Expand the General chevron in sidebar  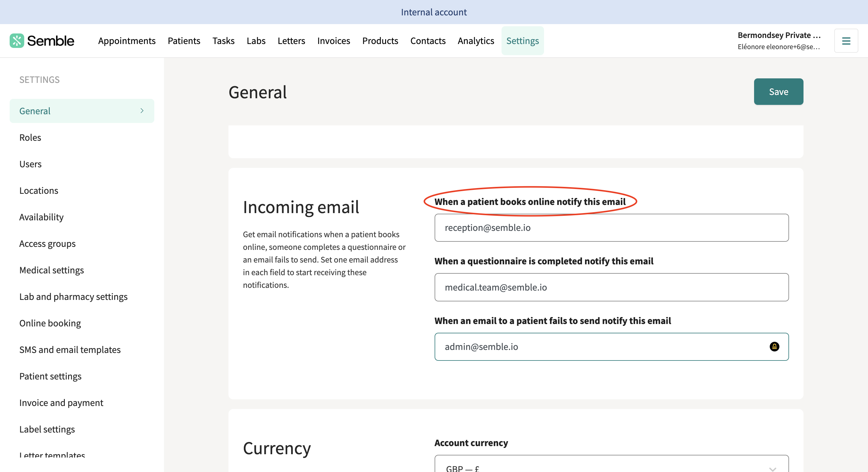(x=142, y=111)
